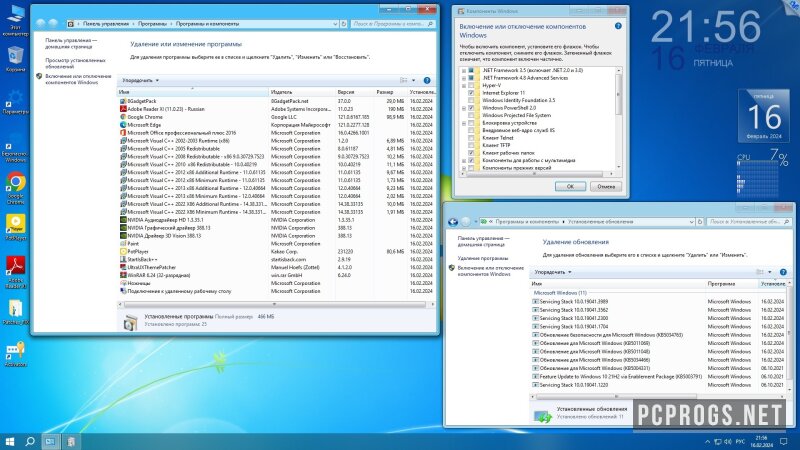The height and width of the screenshot is (450, 800).
Task: Uncheck Windows PowerShell 2.0 checkbox
Action: (471, 108)
